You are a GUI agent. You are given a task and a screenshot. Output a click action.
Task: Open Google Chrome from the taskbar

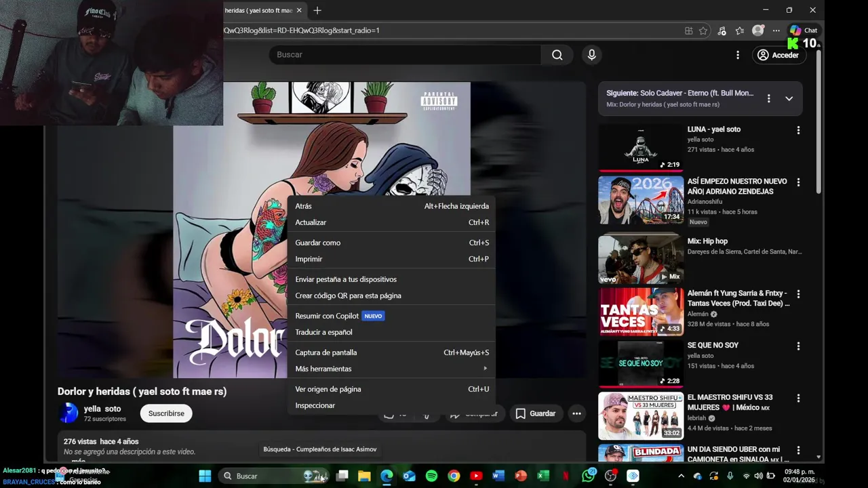pos(454,476)
